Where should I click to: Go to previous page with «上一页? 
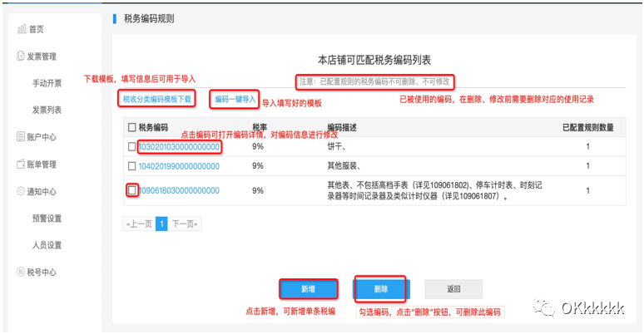[139, 223]
